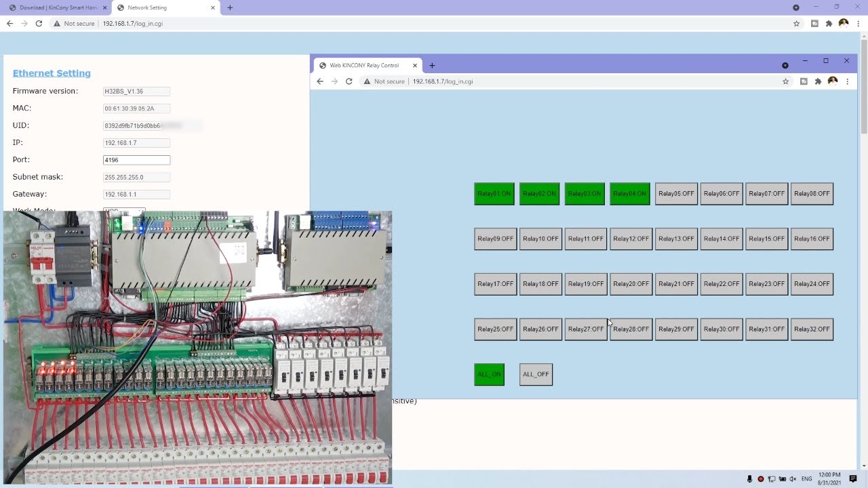Open three-dot menu in Relay Control window
This screenshot has height=488, width=868.
[847, 81]
